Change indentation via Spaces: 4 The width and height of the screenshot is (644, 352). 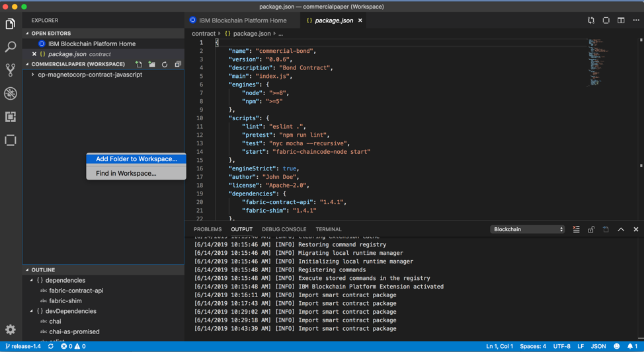533,346
